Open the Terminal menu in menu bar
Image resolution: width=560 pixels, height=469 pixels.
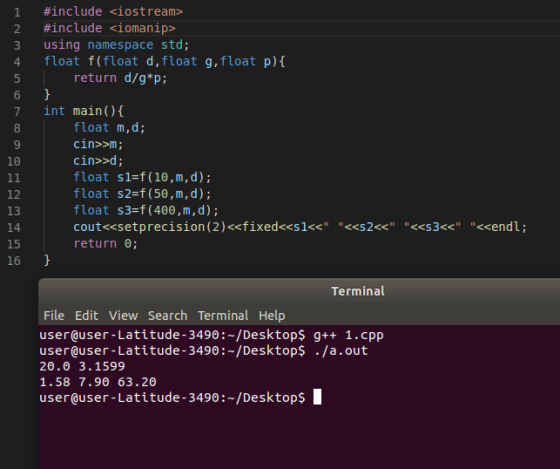click(223, 316)
